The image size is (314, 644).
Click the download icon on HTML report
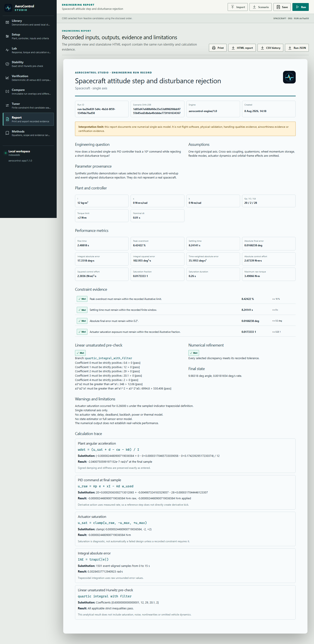point(233,48)
